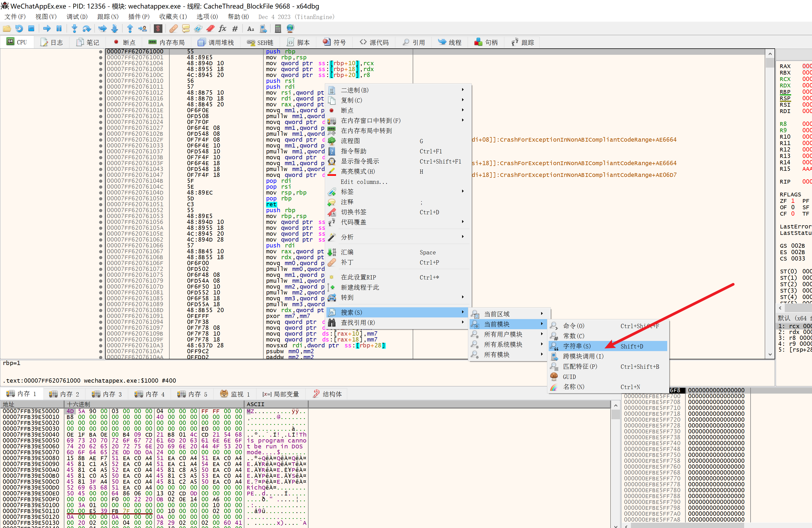Click the ASCII dump column header

point(276,405)
